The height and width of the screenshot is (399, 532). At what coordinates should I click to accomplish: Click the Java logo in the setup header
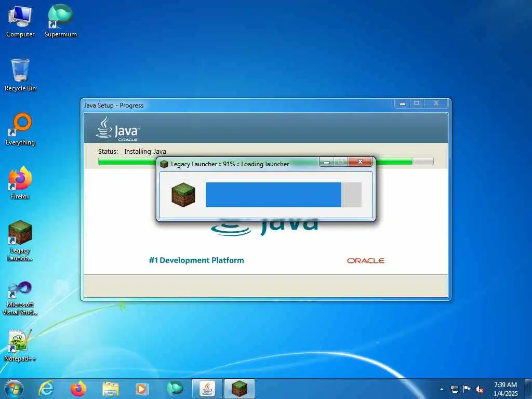118,129
